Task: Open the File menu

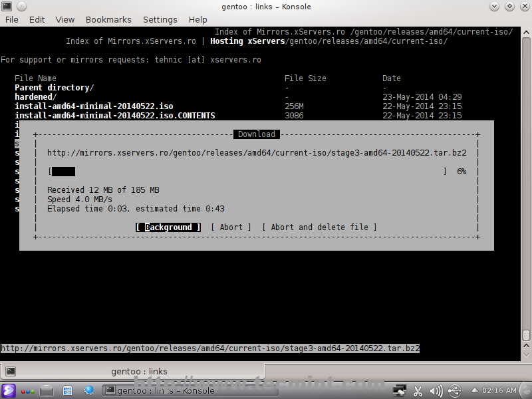Action: pyautogui.click(x=12, y=19)
